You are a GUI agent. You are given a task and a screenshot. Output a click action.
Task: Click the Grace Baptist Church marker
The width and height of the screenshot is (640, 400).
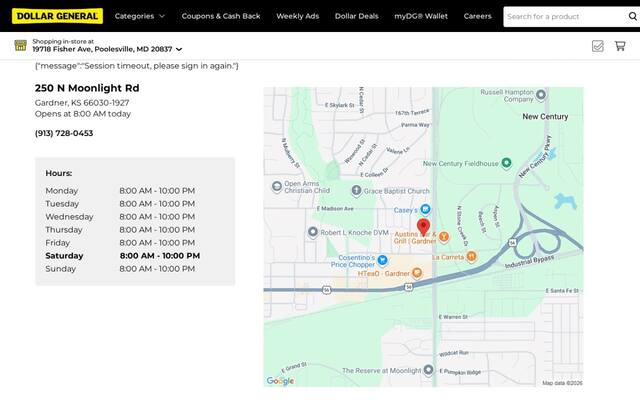point(356,190)
